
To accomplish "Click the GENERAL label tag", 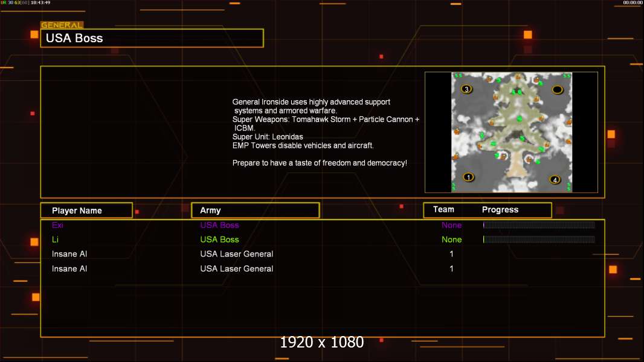I will click(x=62, y=25).
